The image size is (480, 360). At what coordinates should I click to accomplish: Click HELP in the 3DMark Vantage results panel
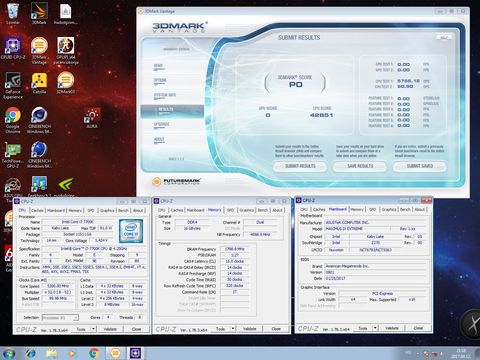[444, 37]
